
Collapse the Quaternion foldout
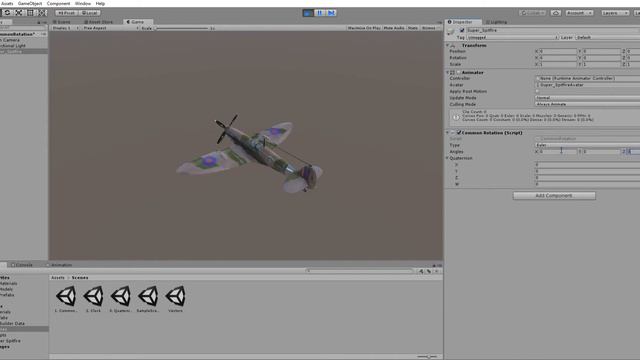pyautogui.click(x=447, y=158)
